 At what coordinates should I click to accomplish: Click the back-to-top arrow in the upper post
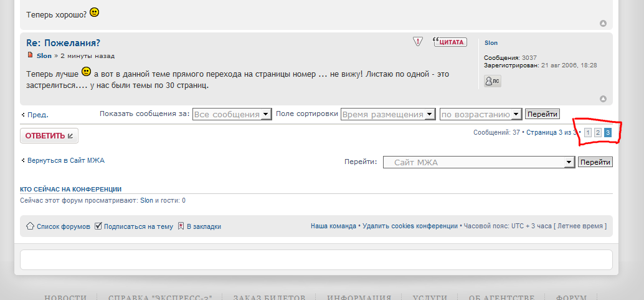click(603, 24)
